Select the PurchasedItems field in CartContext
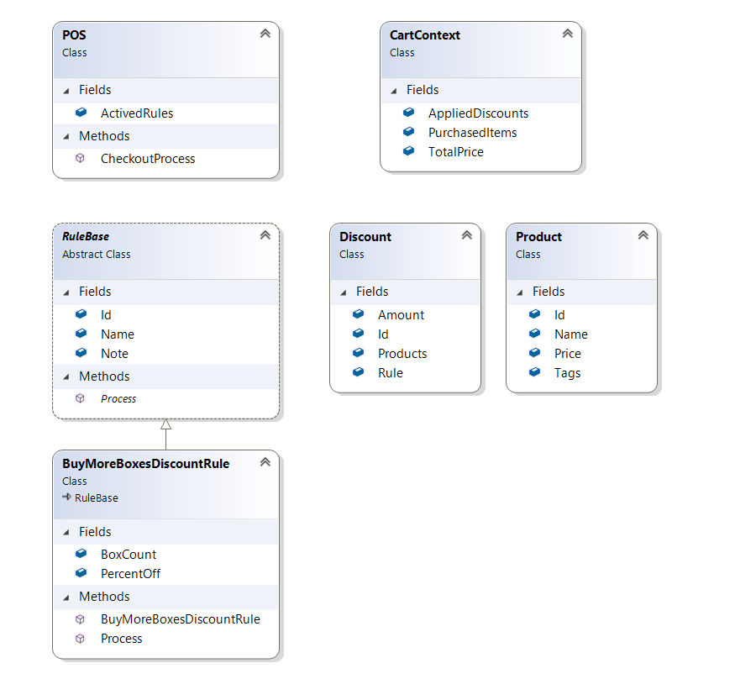The image size is (756, 700). [472, 132]
